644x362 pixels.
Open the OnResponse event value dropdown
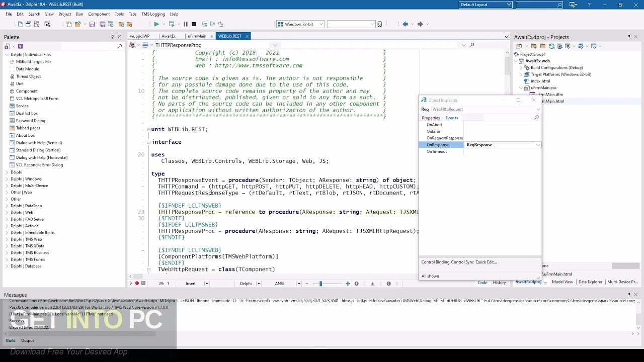[x=538, y=145]
